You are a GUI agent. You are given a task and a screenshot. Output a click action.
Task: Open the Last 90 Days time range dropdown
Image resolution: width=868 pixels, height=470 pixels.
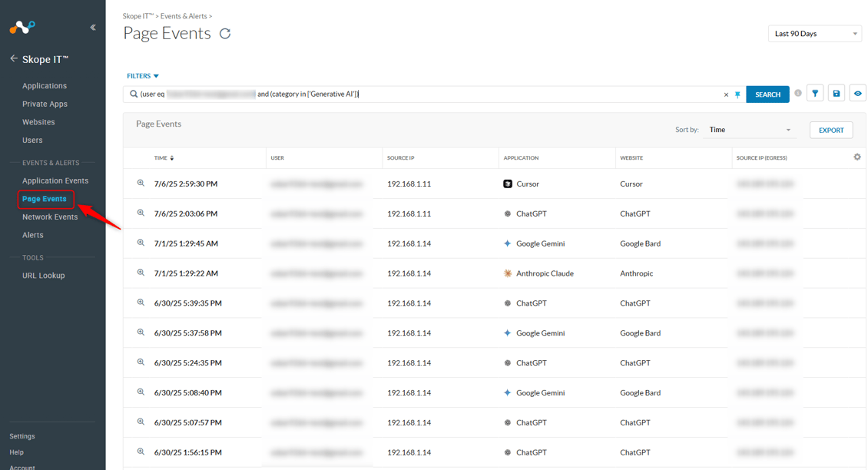tap(815, 34)
